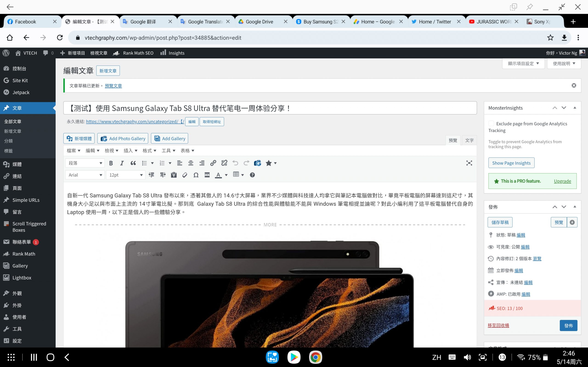
Task: Undo the last edit
Action: [235, 163]
